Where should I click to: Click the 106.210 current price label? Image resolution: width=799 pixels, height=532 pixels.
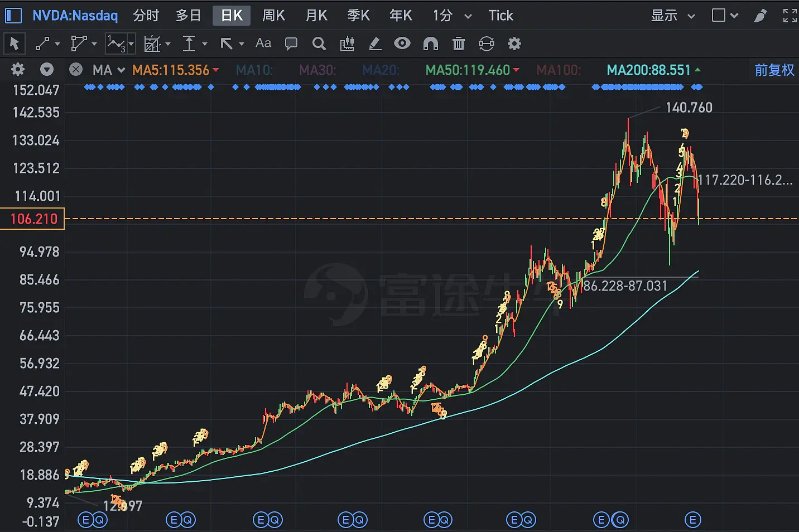(x=33, y=219)
